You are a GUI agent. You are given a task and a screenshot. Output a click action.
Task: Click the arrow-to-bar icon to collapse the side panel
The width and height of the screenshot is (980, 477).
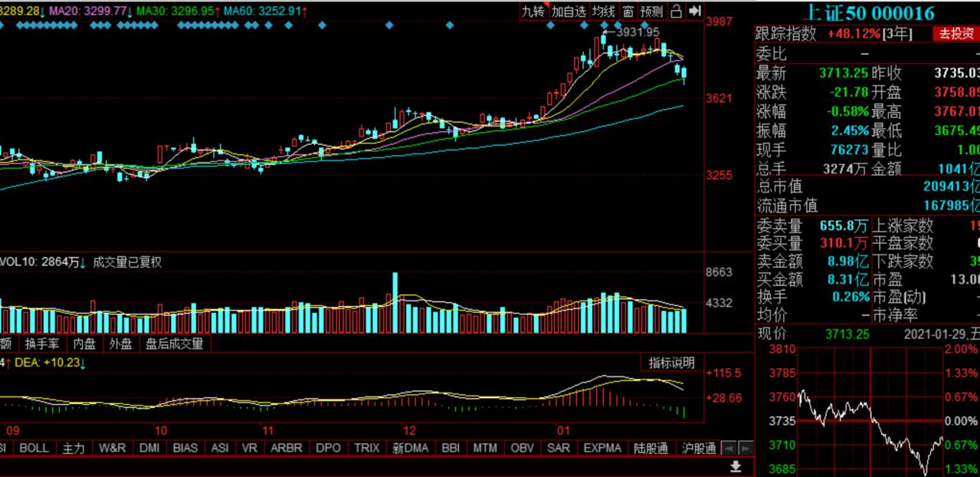[695, 11]
